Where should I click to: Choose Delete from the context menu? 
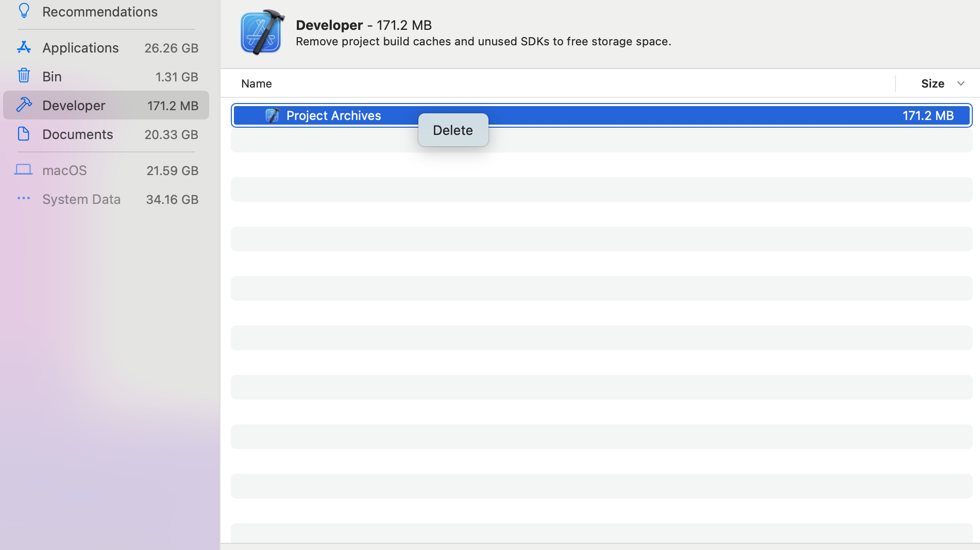453,130
